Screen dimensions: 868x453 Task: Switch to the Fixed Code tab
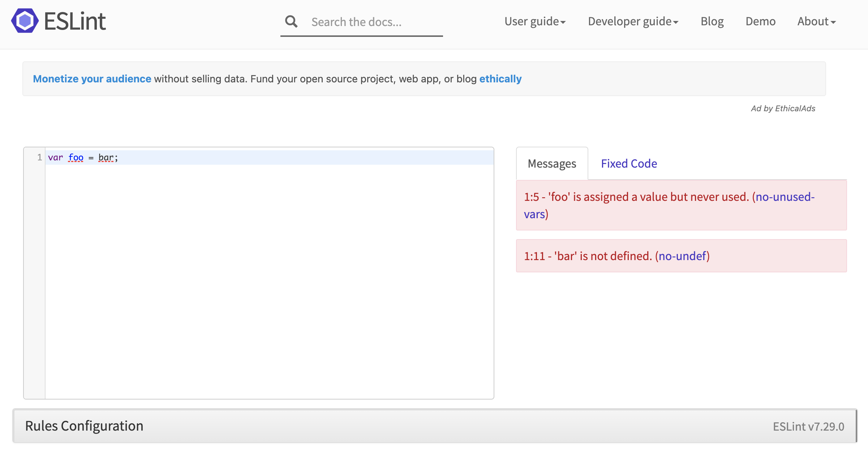pos(629,164)
